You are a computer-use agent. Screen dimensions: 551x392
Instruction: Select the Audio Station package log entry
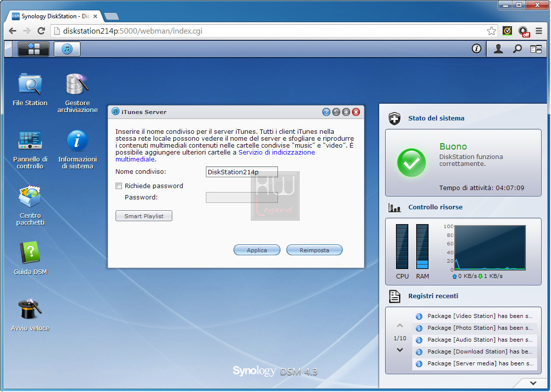[x=475, y=340]
